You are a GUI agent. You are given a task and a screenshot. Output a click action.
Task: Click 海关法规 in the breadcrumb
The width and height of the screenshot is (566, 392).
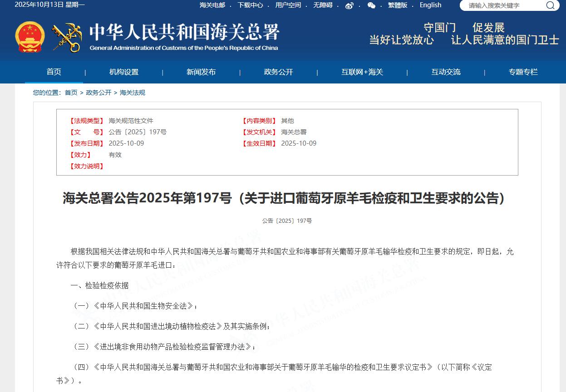(x=132, y=93)
